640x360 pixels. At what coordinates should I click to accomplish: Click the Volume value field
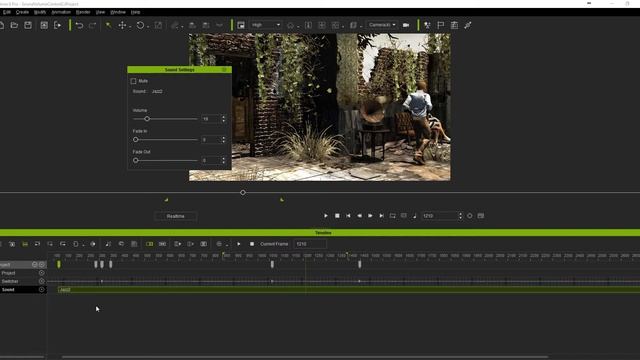[211, 119]
